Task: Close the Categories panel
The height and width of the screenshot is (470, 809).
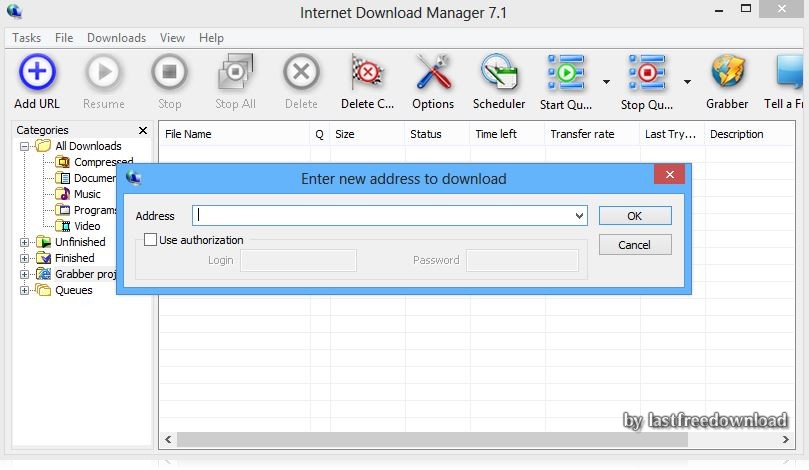Action: coord(143,131)
